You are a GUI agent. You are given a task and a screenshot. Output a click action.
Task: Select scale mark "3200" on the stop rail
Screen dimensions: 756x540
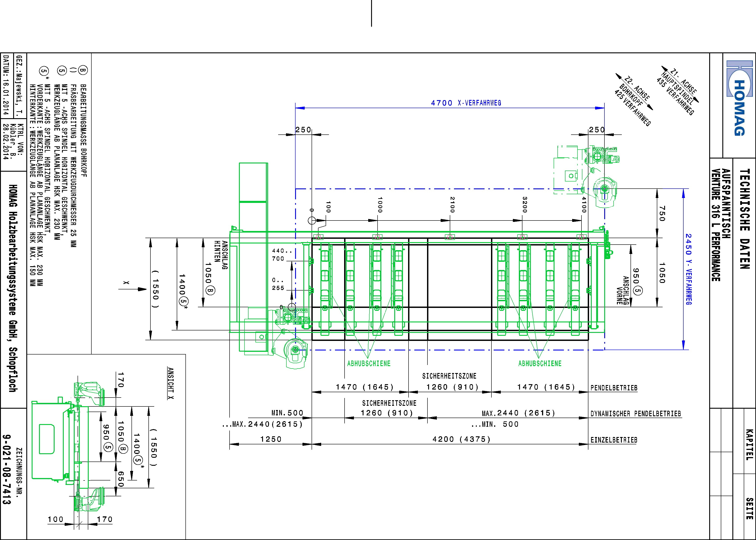coord(525,204)
